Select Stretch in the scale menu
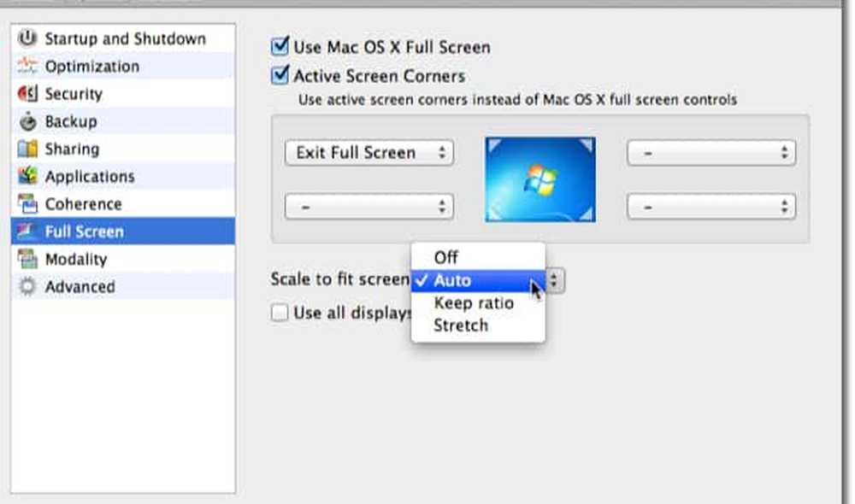This screenshot has width=855, height=504. point(461,325)
